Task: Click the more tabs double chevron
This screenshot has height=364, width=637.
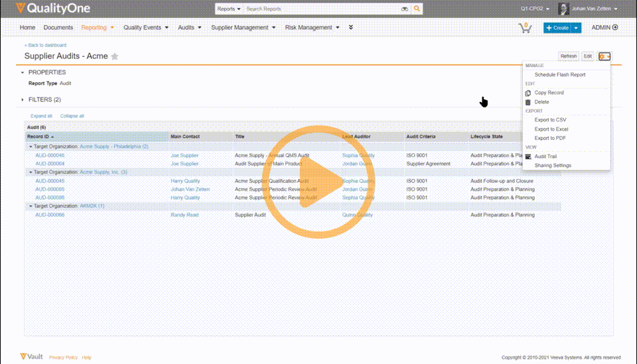Action: (350, 27)
